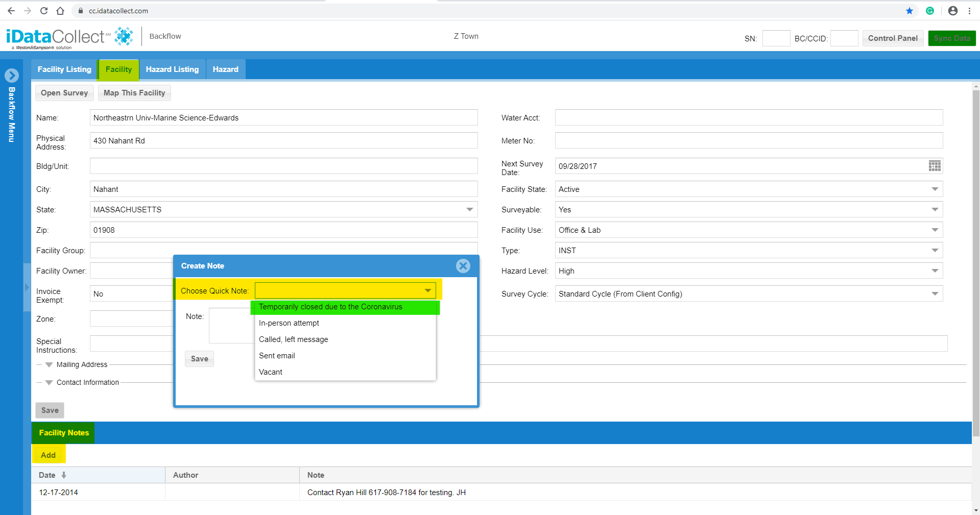980x515 pixels.
Task: Switch to the Hazard tab
Action: point(226,69)
